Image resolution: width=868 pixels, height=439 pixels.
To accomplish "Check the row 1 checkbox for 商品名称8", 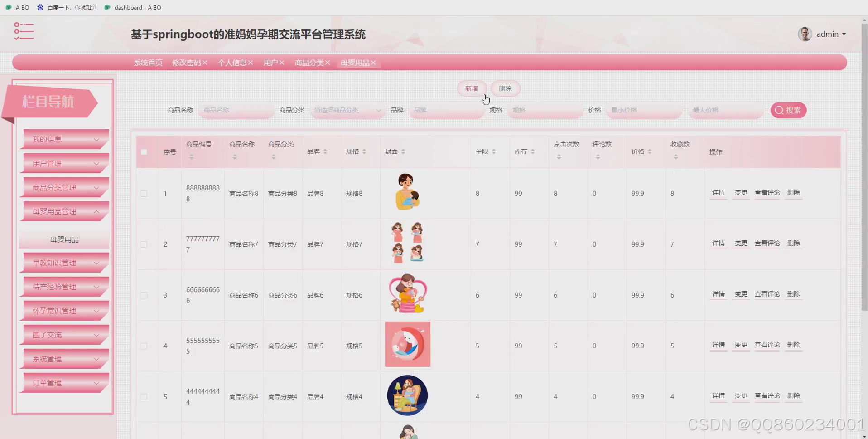I will click(144, 194).
